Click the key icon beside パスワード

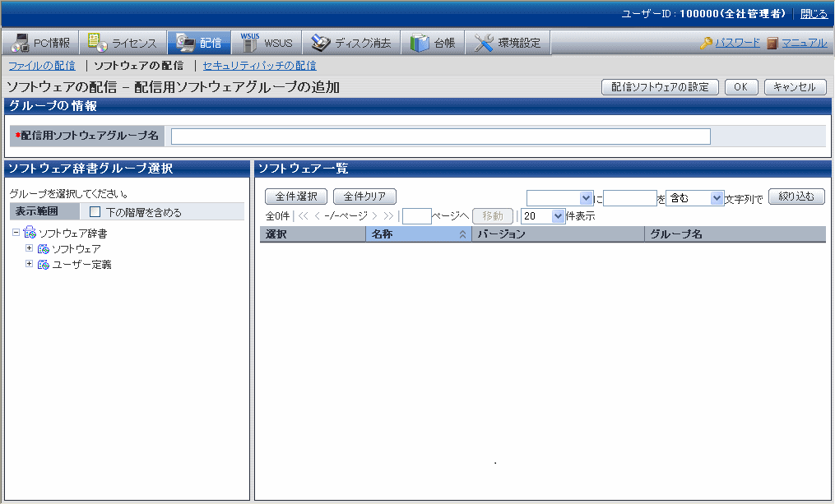pos(706,43)
